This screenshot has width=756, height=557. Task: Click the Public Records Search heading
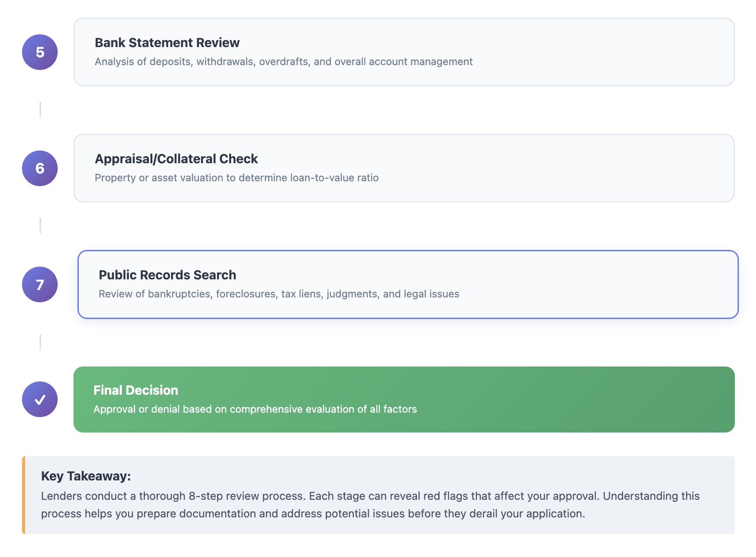pyautogui.click(x=168, y=275)
